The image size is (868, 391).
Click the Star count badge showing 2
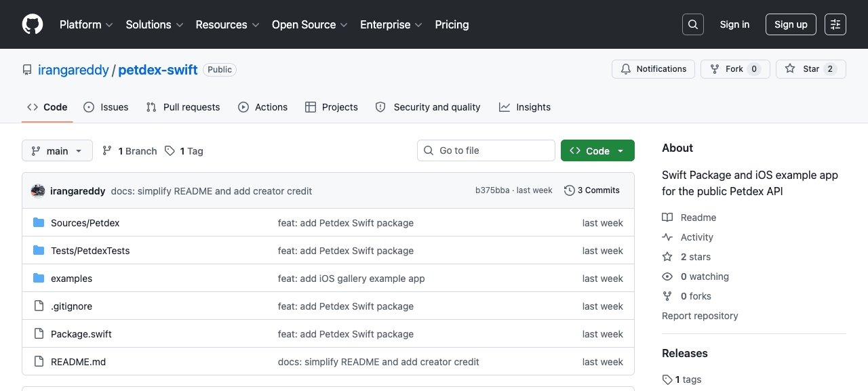[x=830, y=69]
